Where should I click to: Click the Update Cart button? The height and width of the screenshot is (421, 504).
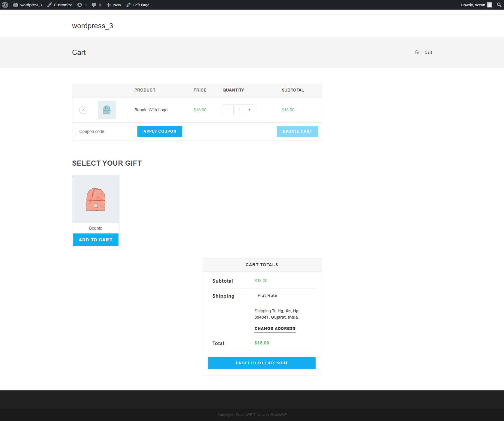297,131
